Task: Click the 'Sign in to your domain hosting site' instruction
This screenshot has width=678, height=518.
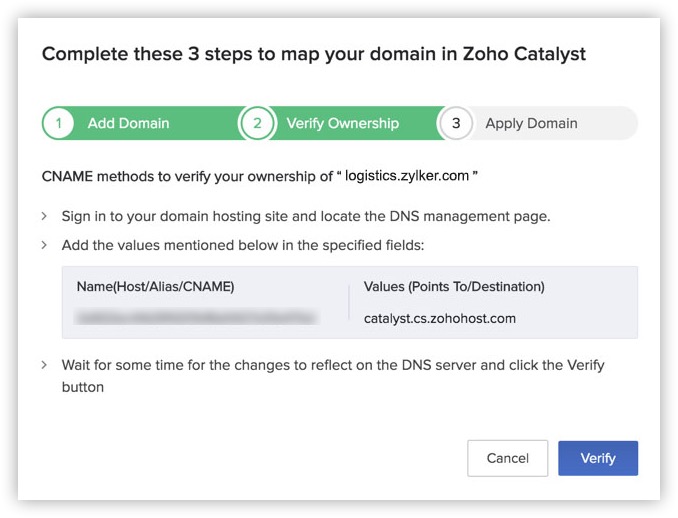Action: (306, 216)
